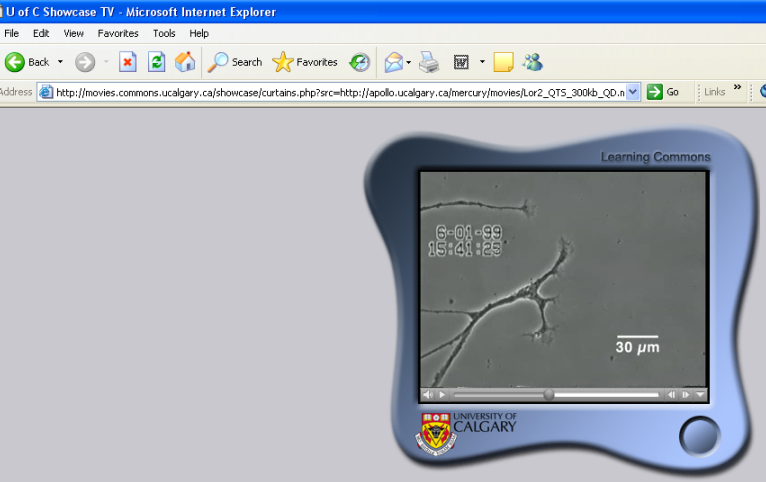
Task: Open the History toolbar button
Action: coord(359,62)
